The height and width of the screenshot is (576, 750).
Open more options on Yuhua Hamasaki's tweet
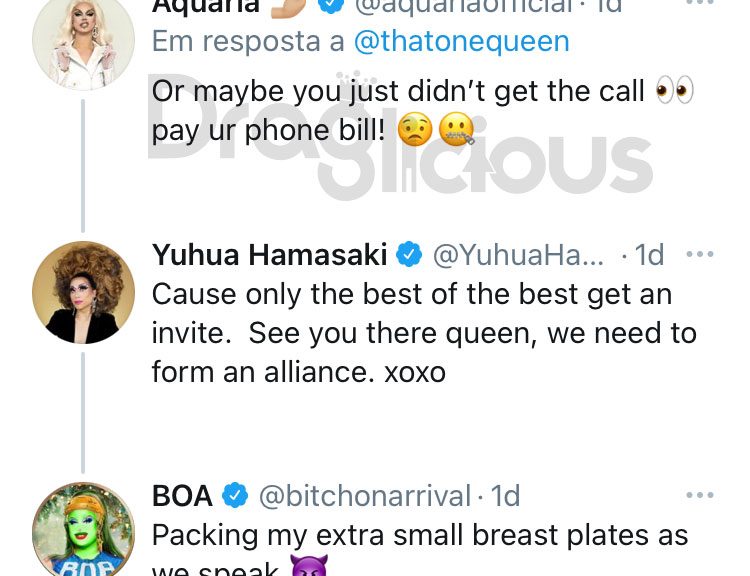coord(700,254)
